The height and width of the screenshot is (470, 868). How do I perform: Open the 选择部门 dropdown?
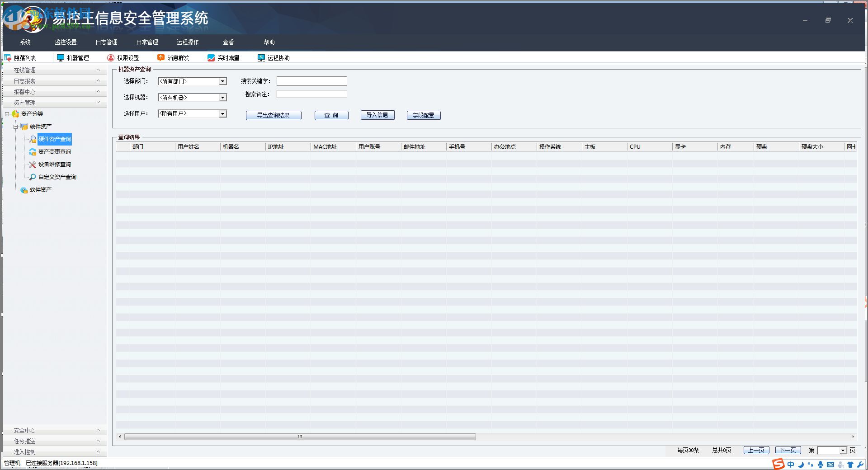[x=222, y=81]
